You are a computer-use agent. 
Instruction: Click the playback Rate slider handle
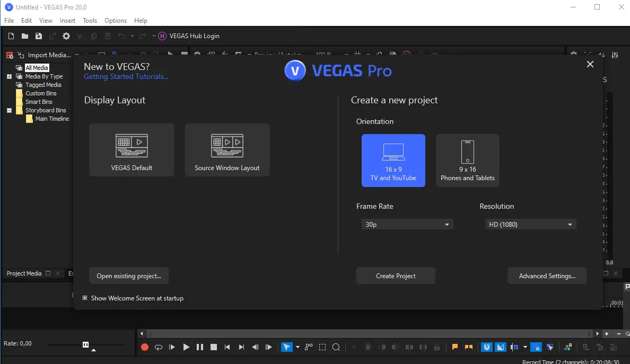click(x=85, y=344)
